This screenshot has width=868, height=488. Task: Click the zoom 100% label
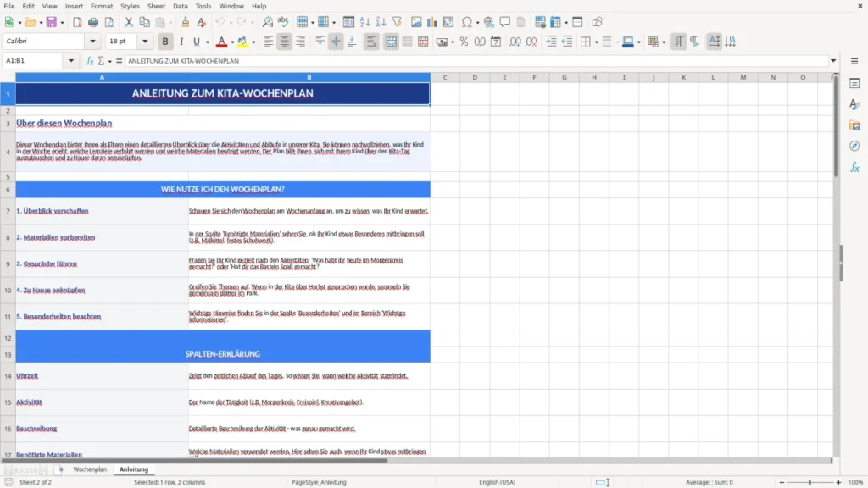(856, 482)
